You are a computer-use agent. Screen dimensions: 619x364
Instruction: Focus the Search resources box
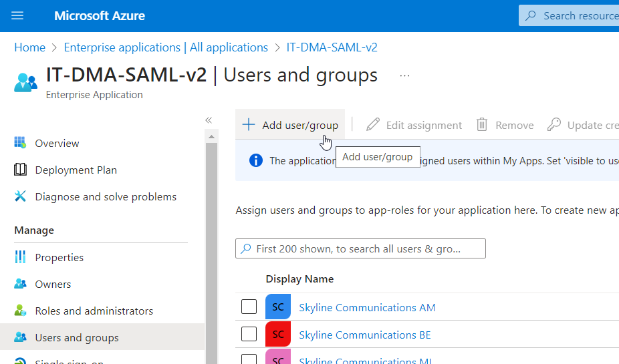click(x=569, y=16)
